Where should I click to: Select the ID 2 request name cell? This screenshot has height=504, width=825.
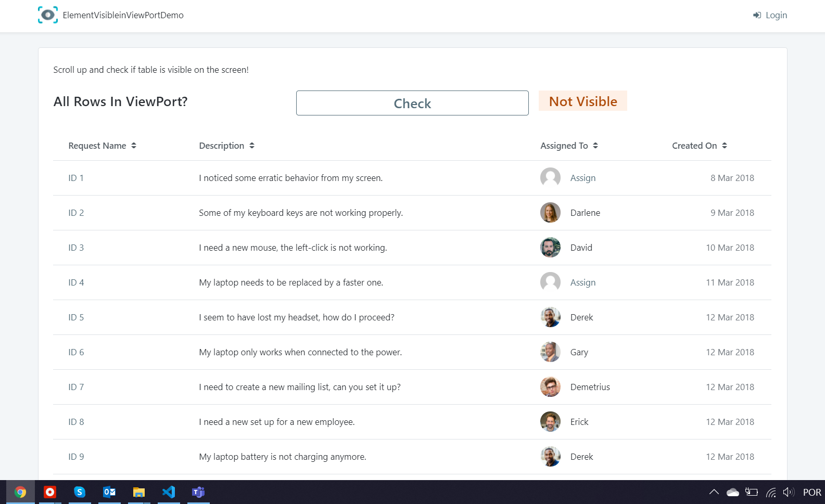click(x=76, y=213)
